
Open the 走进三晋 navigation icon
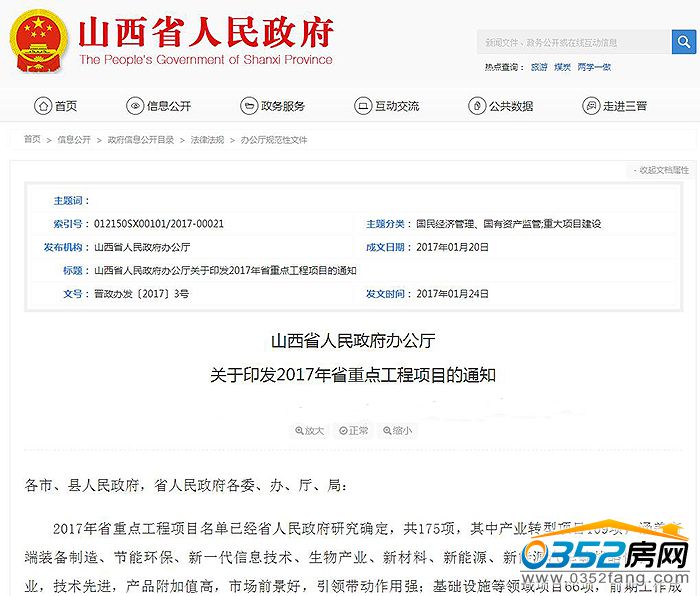[590, 106]
